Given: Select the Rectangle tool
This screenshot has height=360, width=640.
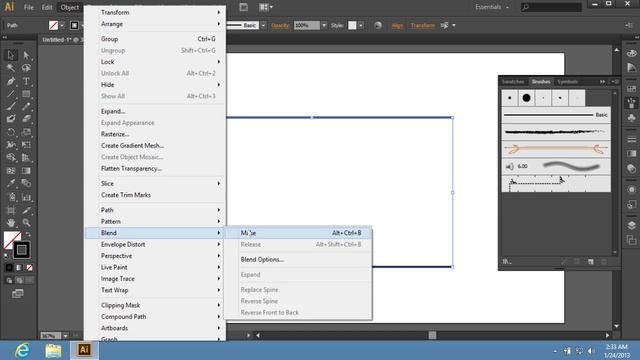Looking at the screenshot, I should [x=26, y=94].
